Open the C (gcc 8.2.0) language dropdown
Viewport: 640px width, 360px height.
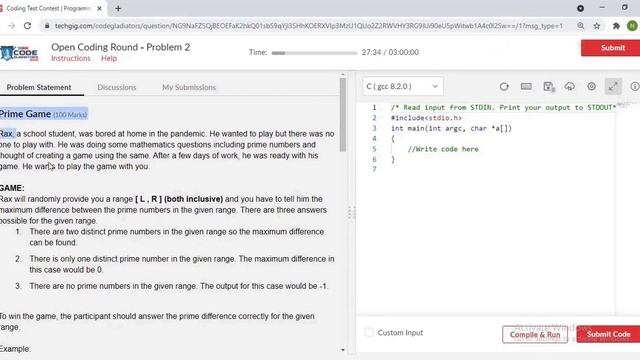[402, 86]
